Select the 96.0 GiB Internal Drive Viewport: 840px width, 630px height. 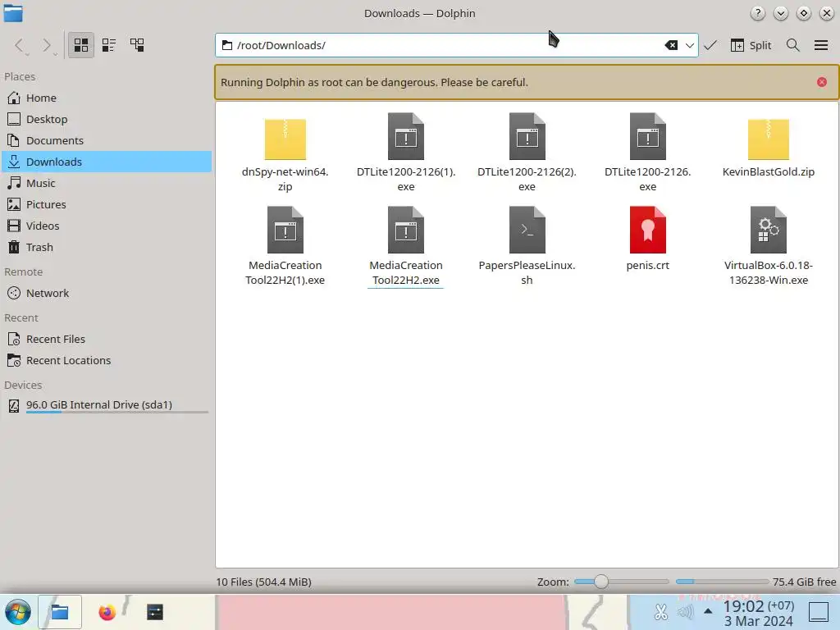[107, 405]
